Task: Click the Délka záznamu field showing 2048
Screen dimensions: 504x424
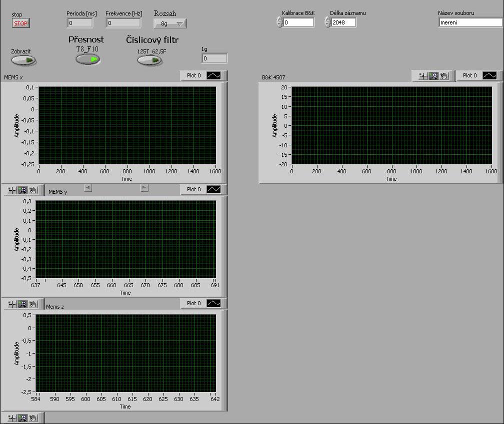Action: point(343,22)
